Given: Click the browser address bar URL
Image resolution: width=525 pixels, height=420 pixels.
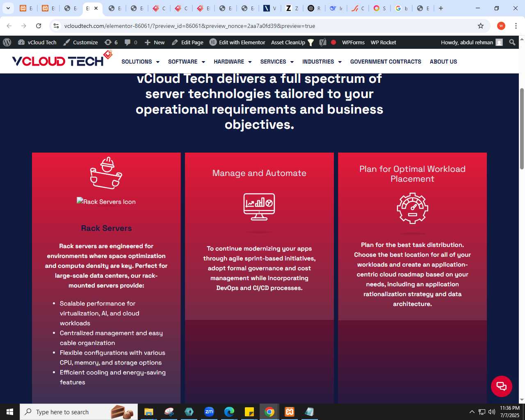Looking at the screenshot, I should [189, 26].
